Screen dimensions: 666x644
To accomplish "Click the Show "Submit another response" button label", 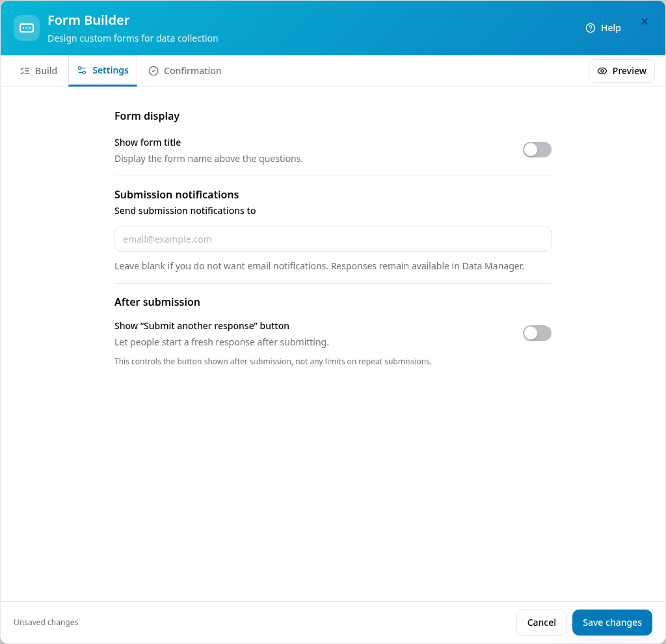I will (202, 326).
